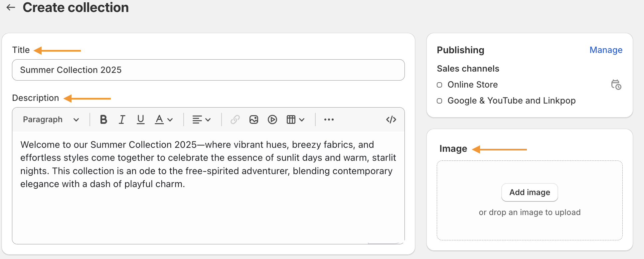Viewport: 644px width, 259px height.
Task: Go back using the left arrow
Action: pyautogui.click(x=11, y=7)
